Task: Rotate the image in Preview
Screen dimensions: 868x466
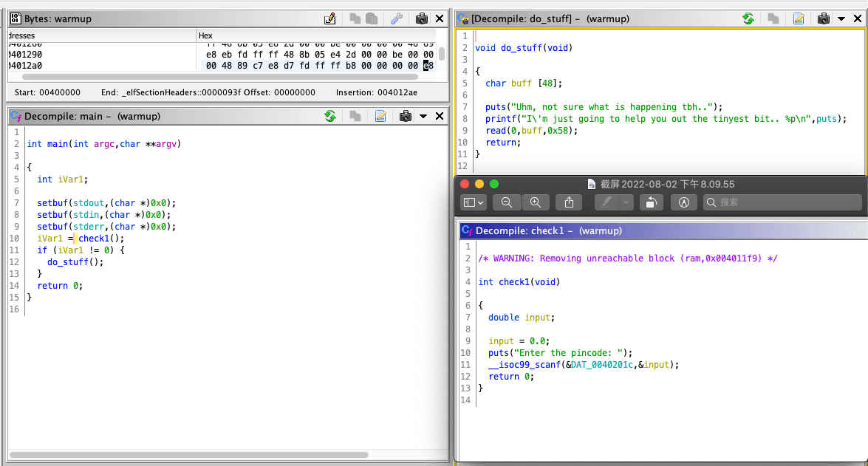Action: tap(651, 202)
